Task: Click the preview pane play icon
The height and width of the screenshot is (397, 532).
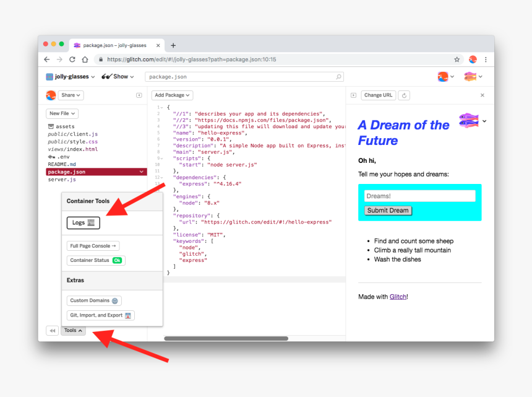Action: 353,95
